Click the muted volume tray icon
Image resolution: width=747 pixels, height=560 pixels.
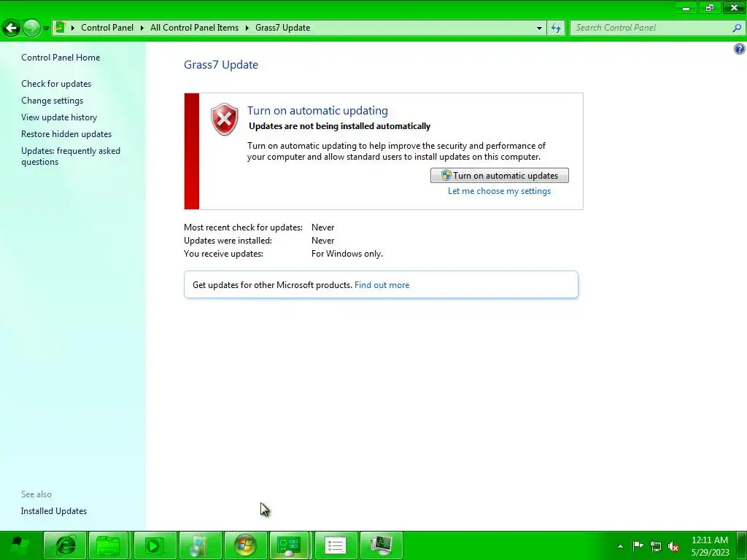point(673,546)
